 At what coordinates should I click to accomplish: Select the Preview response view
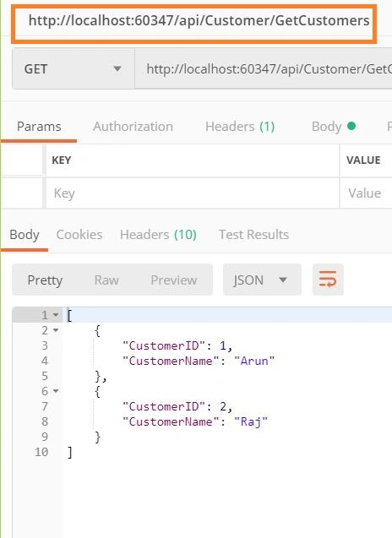pyautogui.click(x=174, y=280)
